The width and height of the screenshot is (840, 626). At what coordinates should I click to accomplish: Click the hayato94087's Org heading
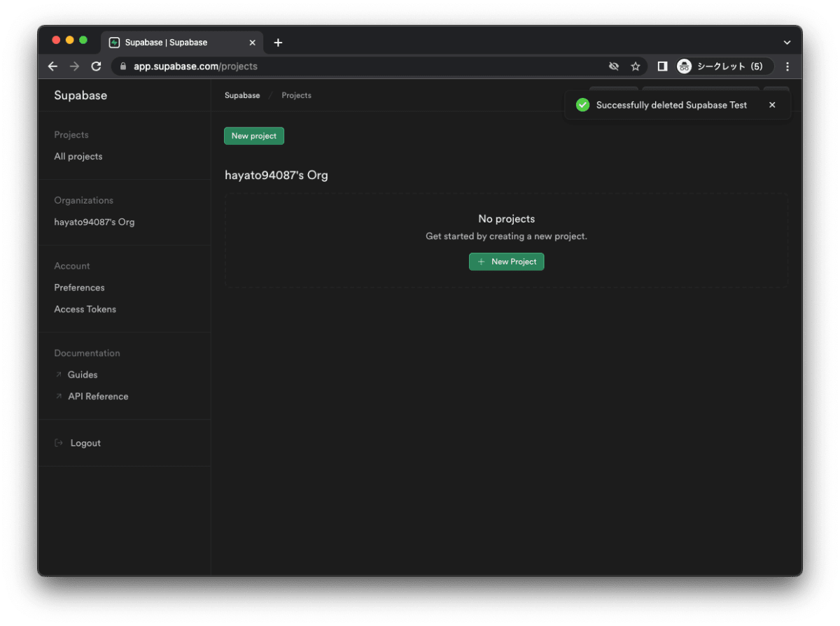coord(276,176)
